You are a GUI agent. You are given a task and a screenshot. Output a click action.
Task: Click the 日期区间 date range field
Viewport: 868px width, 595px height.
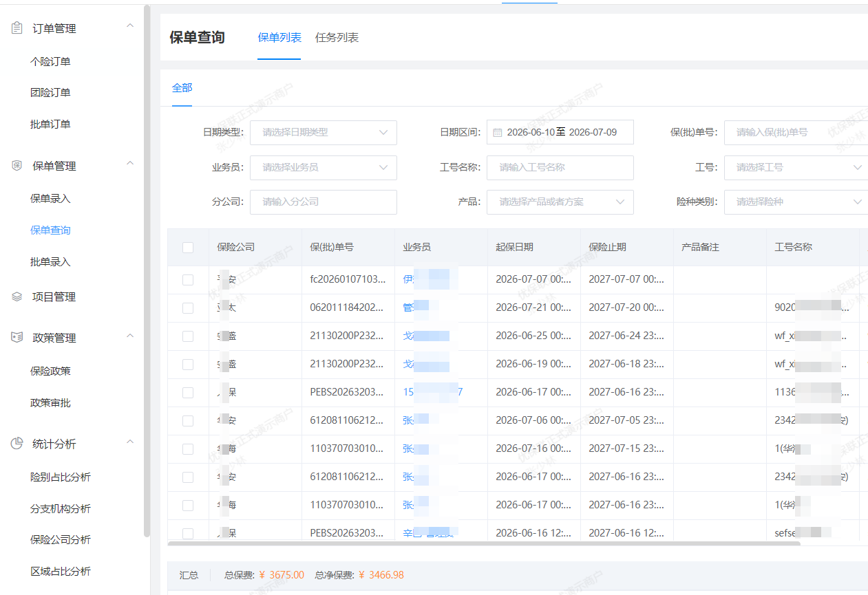560,132
